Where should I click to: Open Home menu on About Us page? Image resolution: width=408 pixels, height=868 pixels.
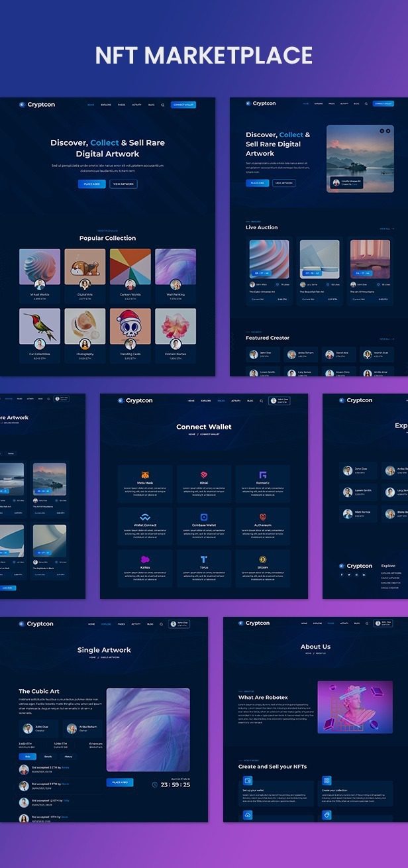tap(304, 624)
